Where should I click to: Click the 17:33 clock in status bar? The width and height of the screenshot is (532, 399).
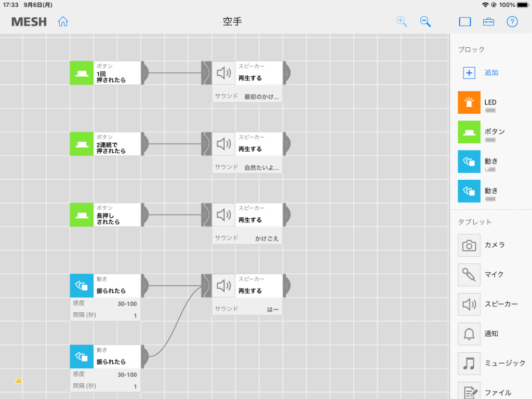click(x=10, y=5)
